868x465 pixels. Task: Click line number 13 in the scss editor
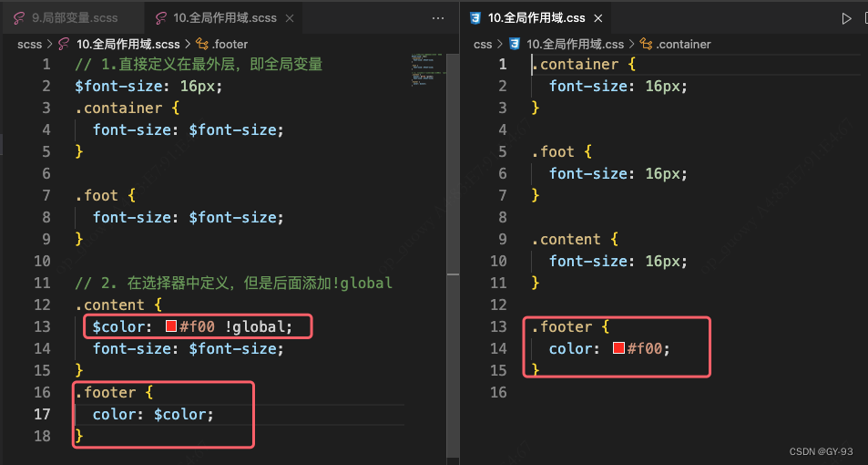(x=42, y=326)
